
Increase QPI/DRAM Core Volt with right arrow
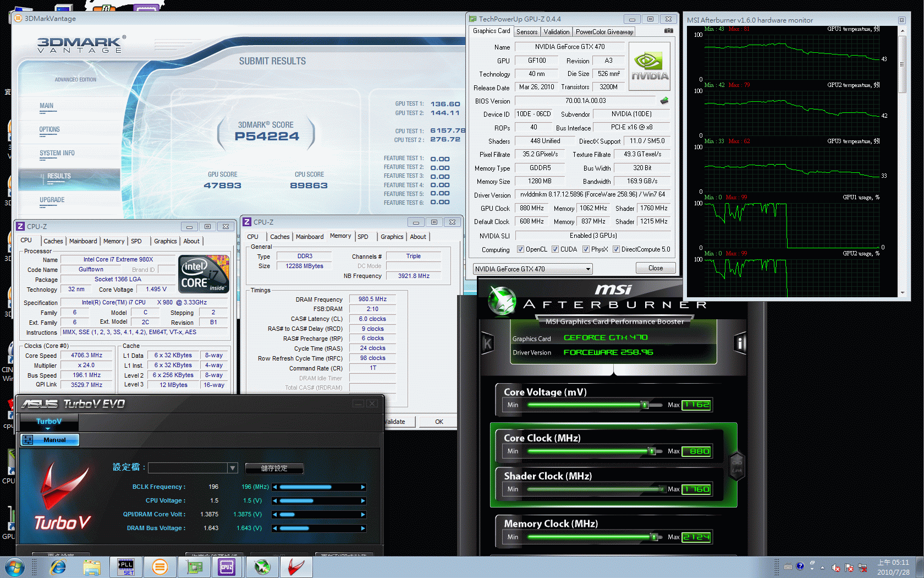[x=363, y=515]
